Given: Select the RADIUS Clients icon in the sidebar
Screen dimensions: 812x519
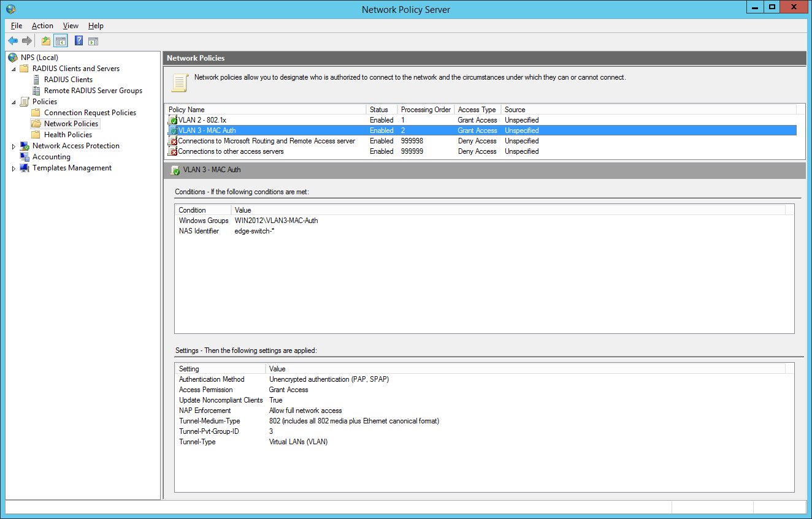Looking at the screenshot, I should click(x=37, y=79).
